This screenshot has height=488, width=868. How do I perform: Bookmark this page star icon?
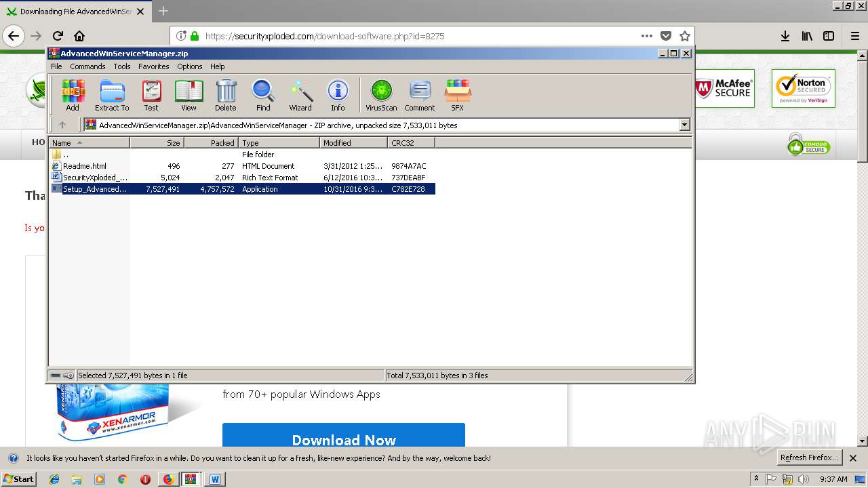coord(685,36)
